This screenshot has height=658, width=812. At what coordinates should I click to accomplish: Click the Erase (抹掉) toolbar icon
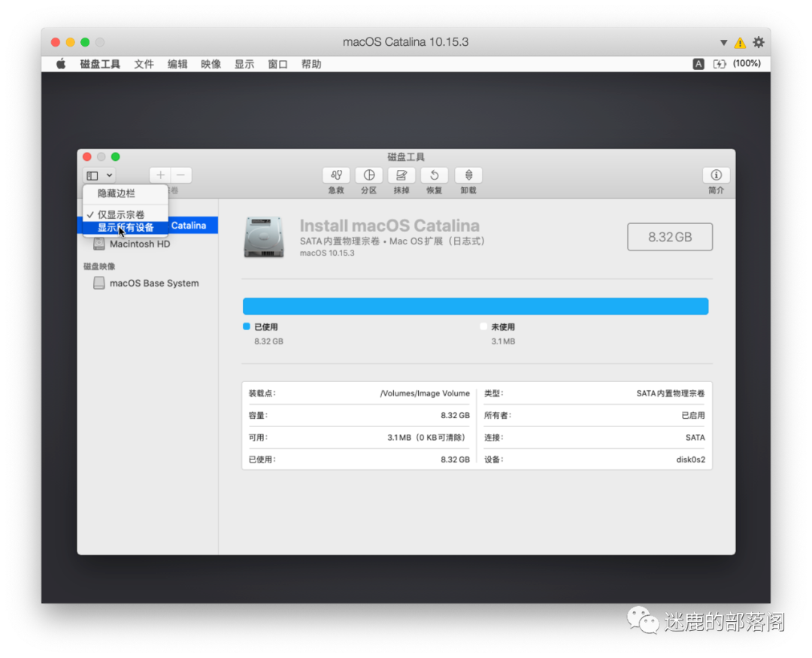point(401,175)
